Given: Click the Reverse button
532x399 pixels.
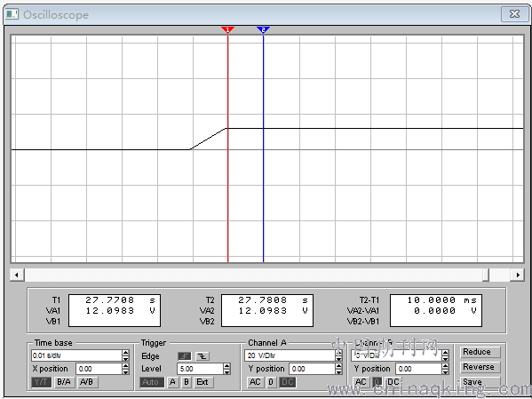Looking at the screenshot, I should coord(480,367).
